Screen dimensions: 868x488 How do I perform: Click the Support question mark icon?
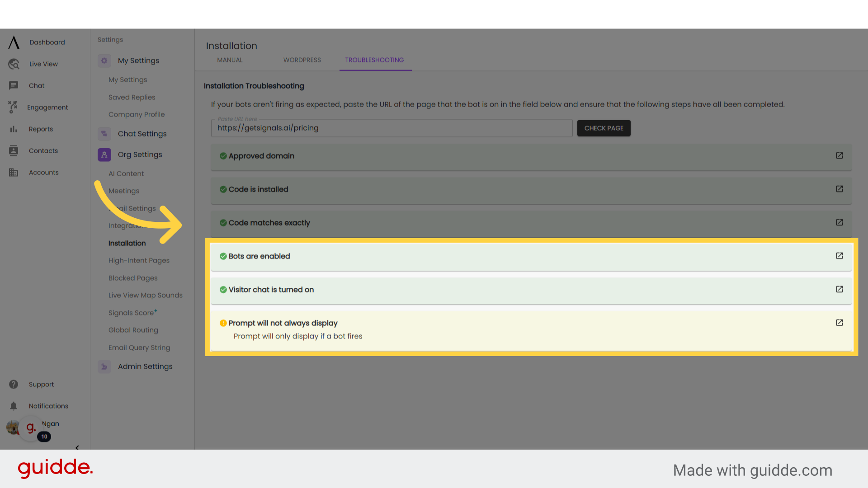click(x=14, y=385)
